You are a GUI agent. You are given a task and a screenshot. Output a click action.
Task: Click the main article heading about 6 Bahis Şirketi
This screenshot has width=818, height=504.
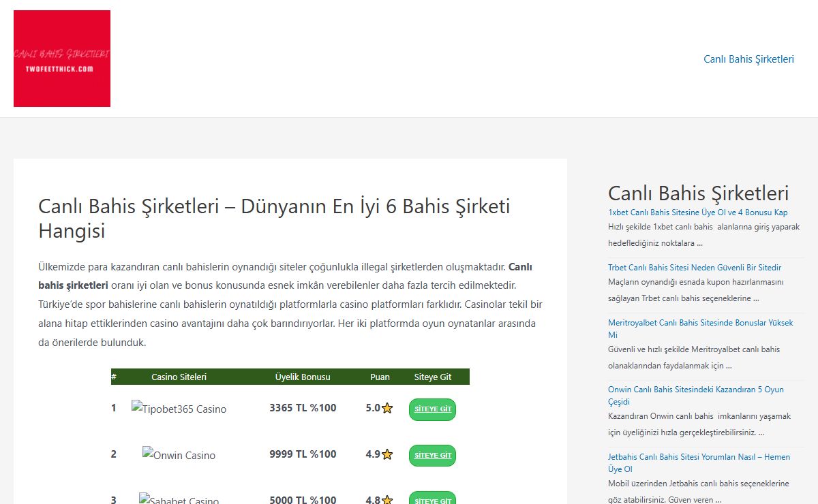click(x=274, y=219)
